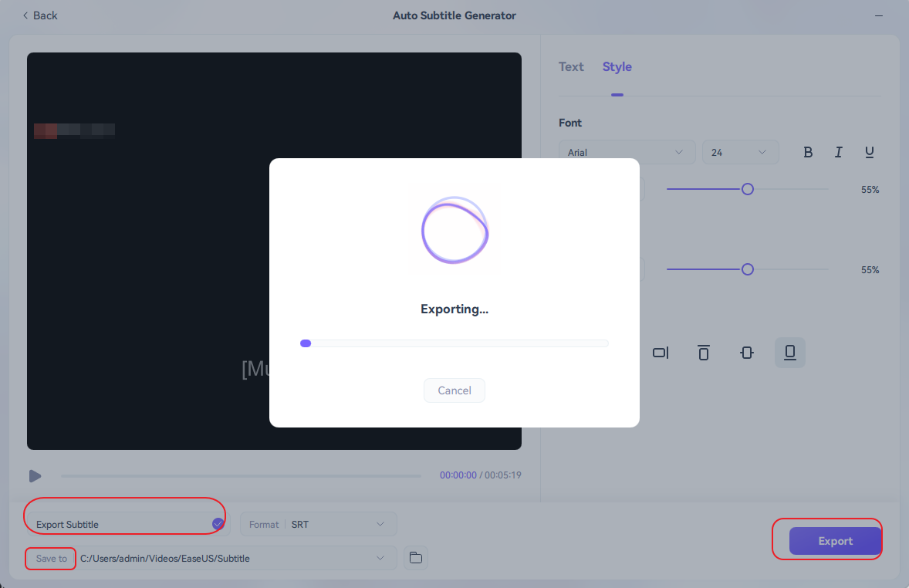The width and height of the screenshot is (909, 588).
Task: Align subtitle to the top
Action: (x=703, y=353)
